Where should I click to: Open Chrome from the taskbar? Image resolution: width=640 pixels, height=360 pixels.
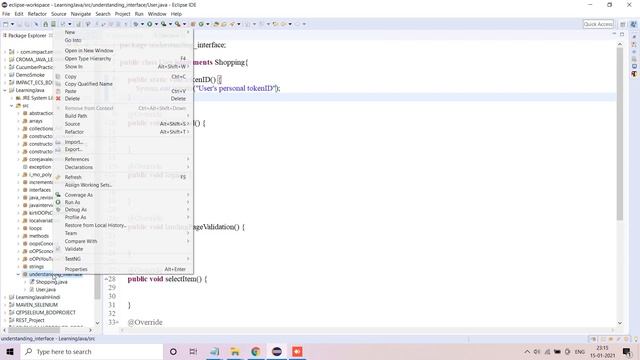click(x=256, y=351)
